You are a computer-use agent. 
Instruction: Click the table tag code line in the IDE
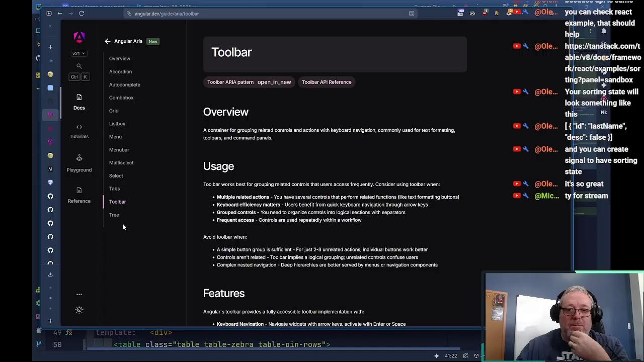tap(222, 344)
